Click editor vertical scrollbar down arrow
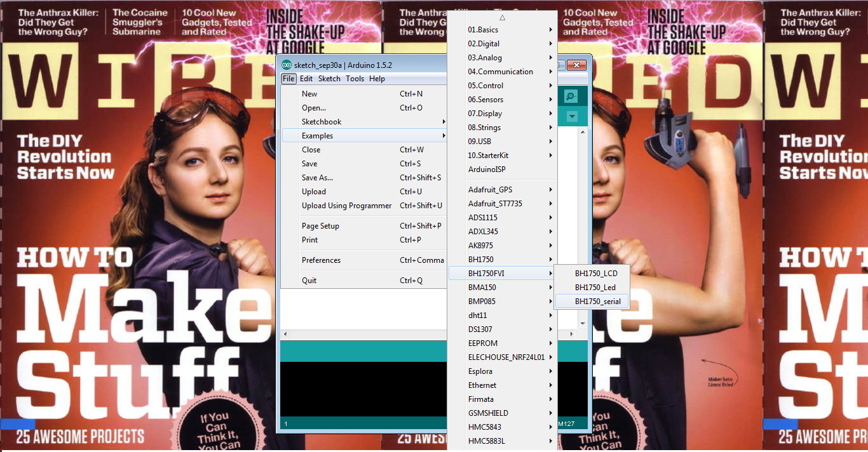868x452 pixels. (583, 324)
